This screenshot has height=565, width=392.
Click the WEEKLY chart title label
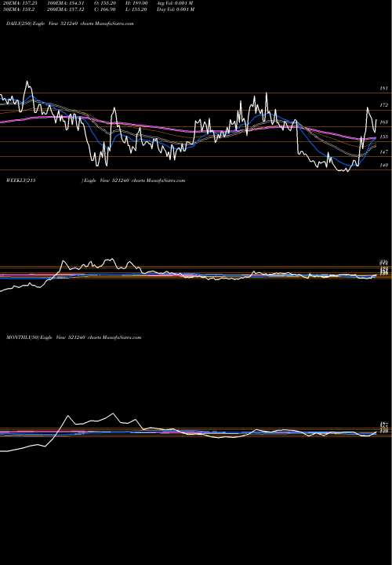click(x=96, y=180)
